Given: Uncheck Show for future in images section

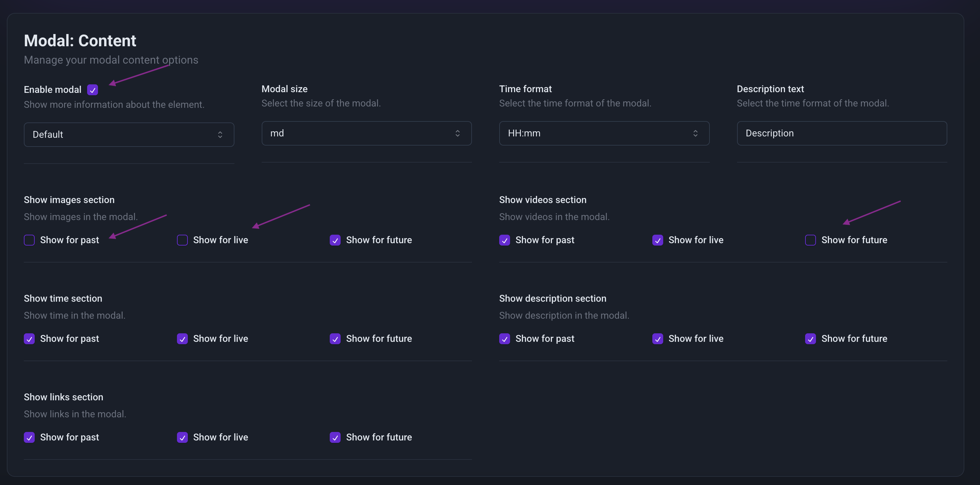Looking at the screenshot, I should tap(335, 240).
